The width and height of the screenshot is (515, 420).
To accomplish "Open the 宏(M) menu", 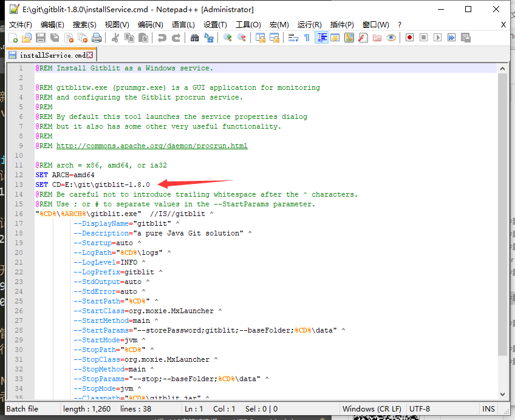I will point(279,25).
